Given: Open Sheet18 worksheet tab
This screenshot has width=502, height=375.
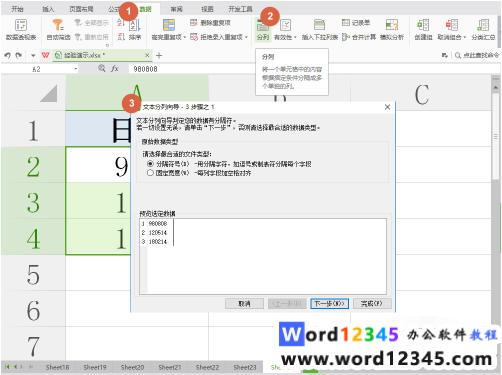Looking at the screenshot, I should coord(57,367).
